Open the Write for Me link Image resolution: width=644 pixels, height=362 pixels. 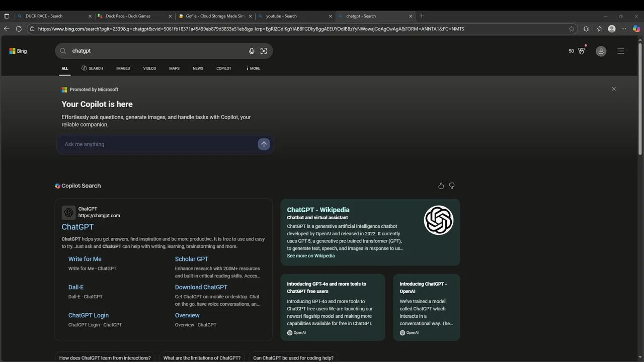[x=85, y=259]
